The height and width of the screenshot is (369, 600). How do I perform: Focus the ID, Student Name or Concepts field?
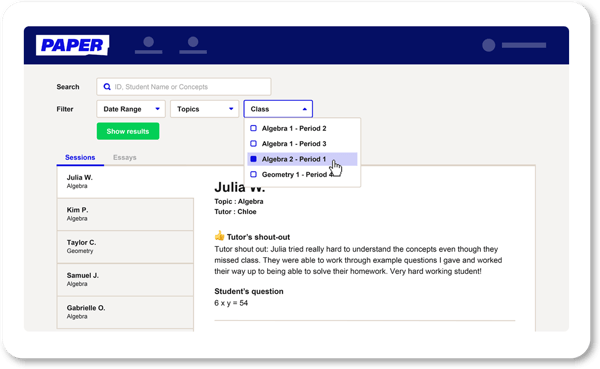coord(184,87)
